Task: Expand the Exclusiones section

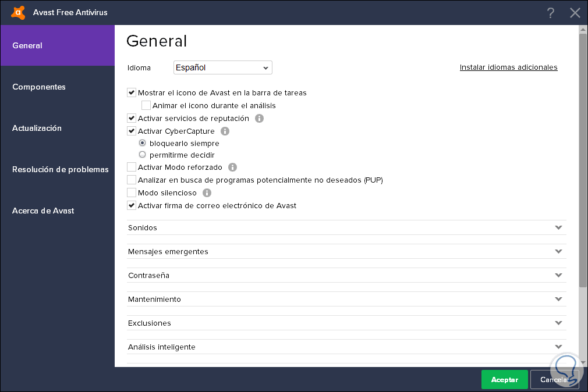Action: [346, 323]
